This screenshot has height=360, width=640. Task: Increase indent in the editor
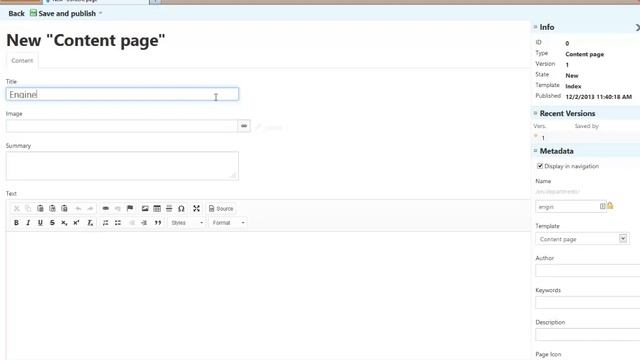144,223
